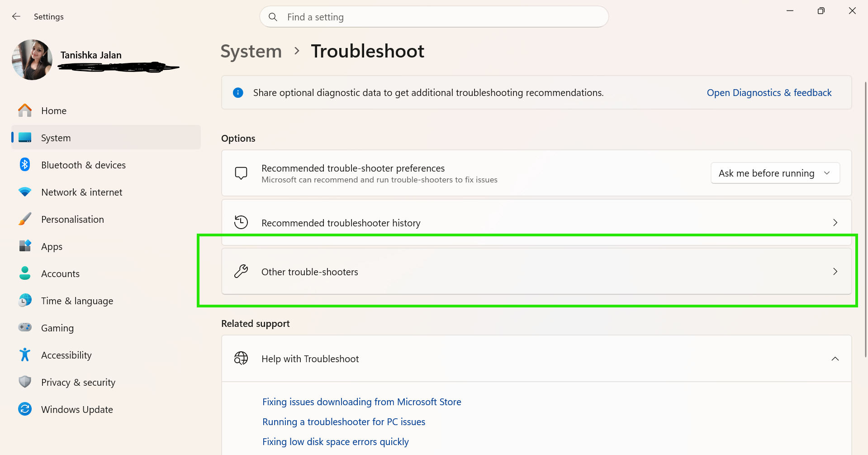
Task: Open Apps settings in sidebar
Action: click(106, 246)
